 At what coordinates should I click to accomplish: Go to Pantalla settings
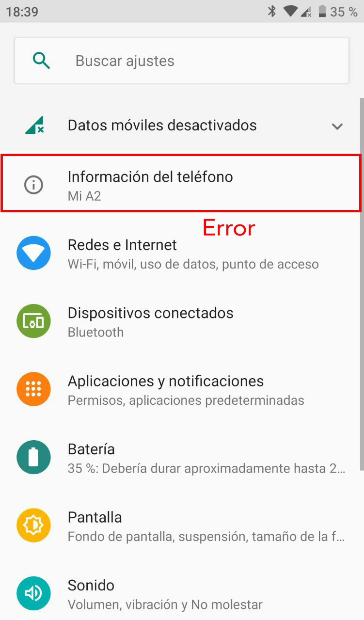182,525
